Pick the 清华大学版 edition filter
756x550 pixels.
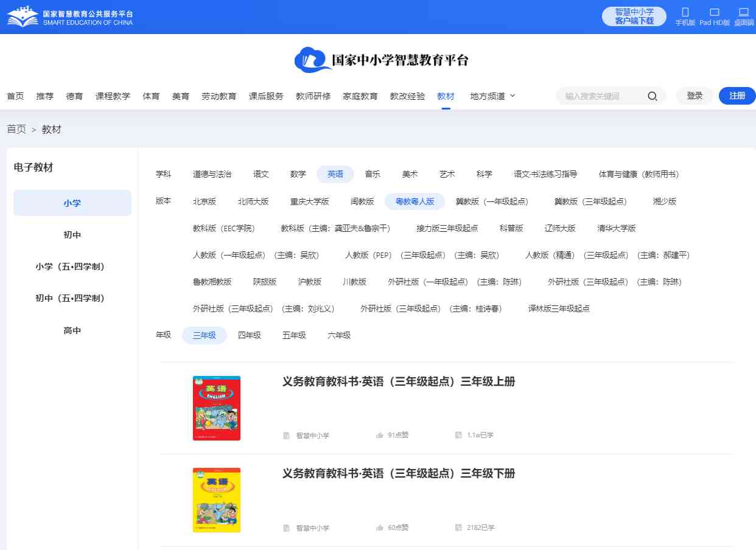coord(617,228)
